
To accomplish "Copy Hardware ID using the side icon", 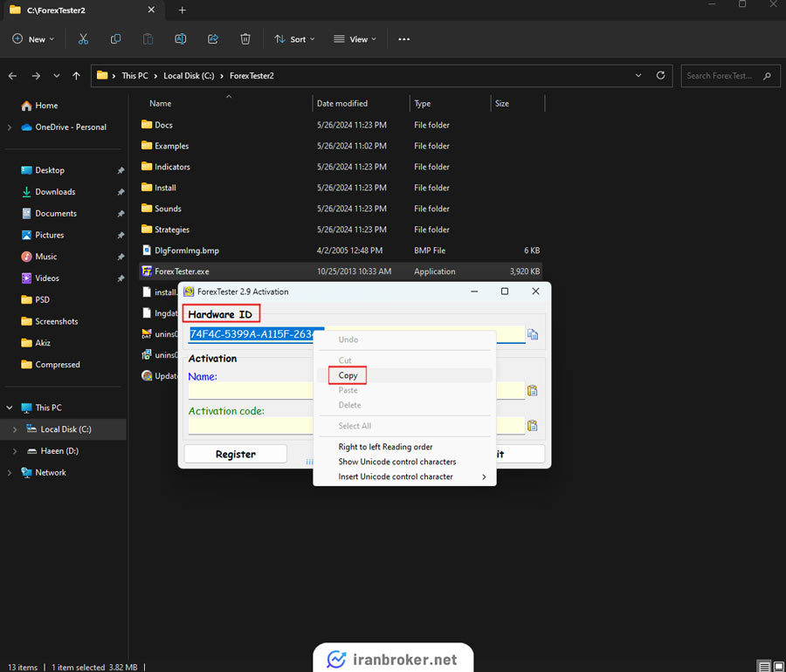I will 533,334.
